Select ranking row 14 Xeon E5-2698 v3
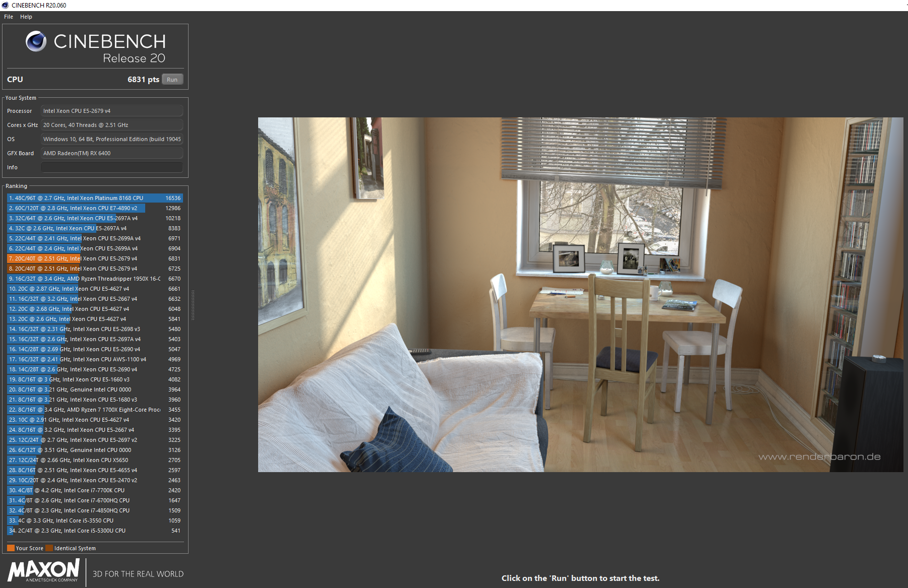 95,329
